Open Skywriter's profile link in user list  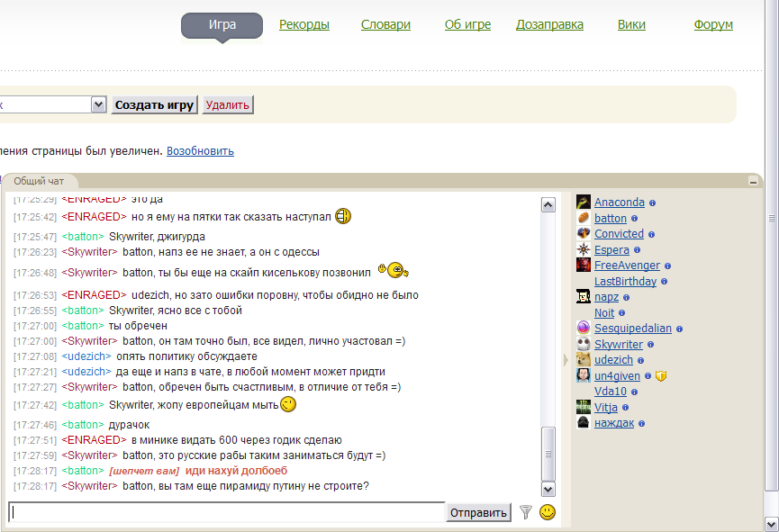pyautogui.click(x=619, y=344)
